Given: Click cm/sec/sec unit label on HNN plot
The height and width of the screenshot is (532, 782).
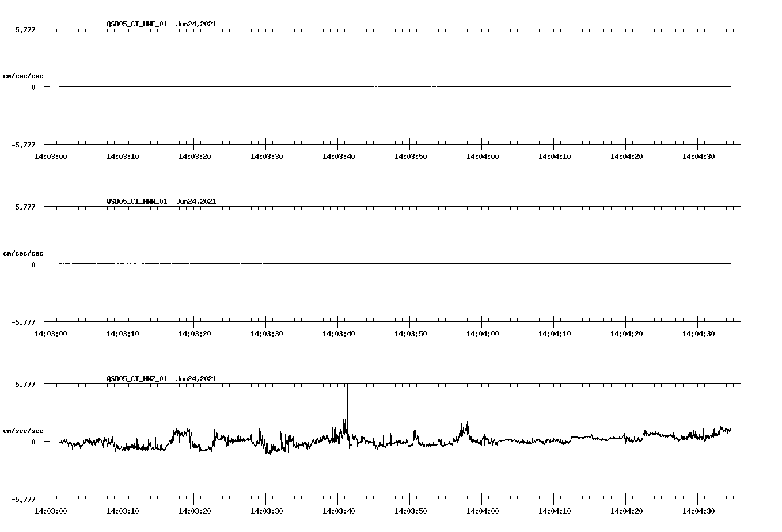Looking at the screenshot, I should [x=23, y=253].
